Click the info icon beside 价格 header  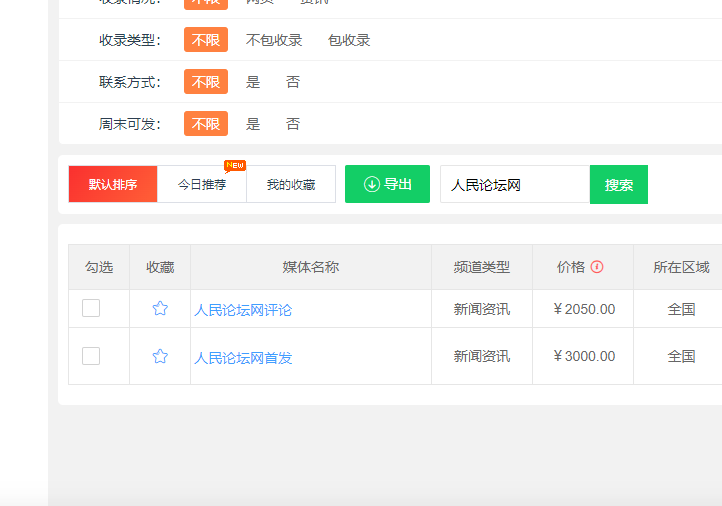597,267
